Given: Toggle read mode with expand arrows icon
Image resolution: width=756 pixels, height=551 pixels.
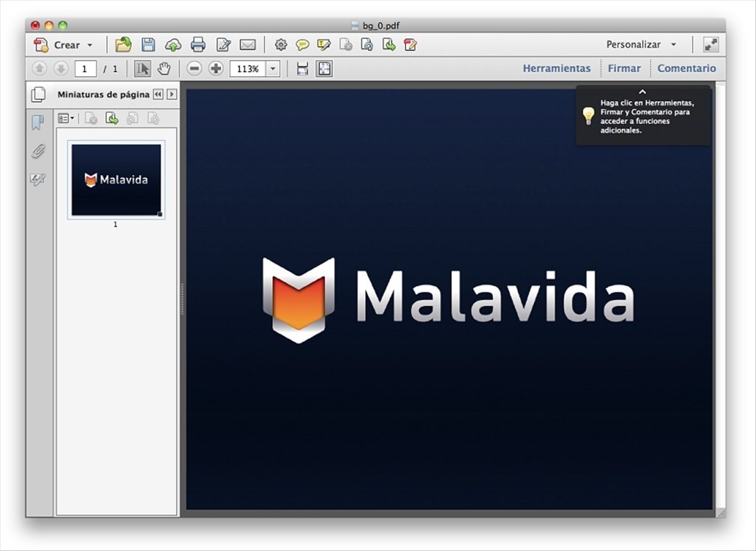Looking at the screenshot, I should tap(711, 44).
